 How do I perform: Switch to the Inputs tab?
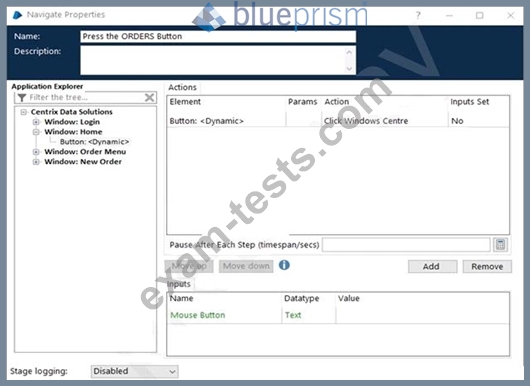click(179, 284)
